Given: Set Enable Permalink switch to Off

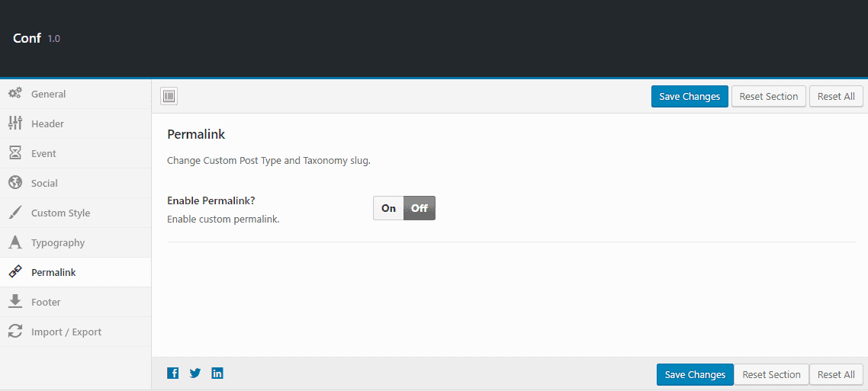Looking at the screenshot, I should (420, 208).
